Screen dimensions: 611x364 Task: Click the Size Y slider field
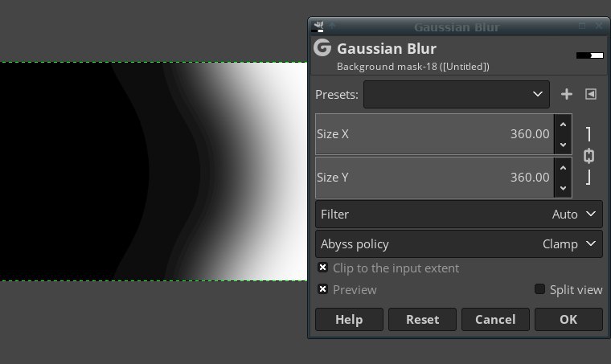(434, 178)
